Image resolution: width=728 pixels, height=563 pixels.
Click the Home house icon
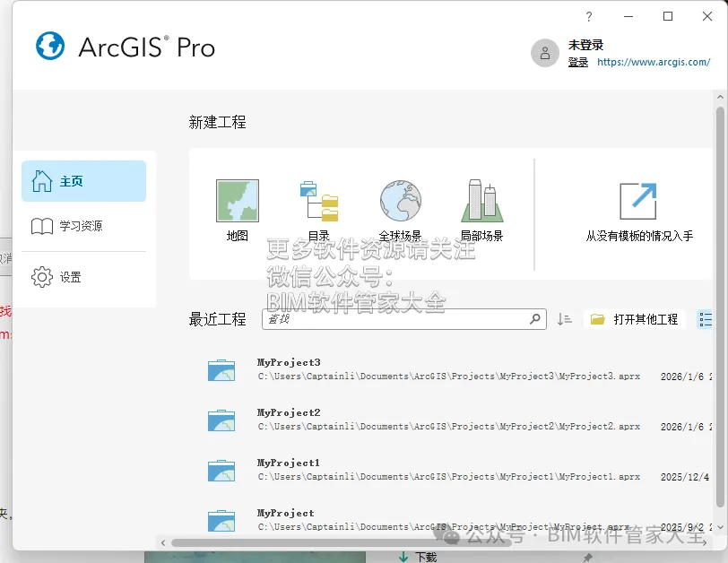[x=42, y=181]
